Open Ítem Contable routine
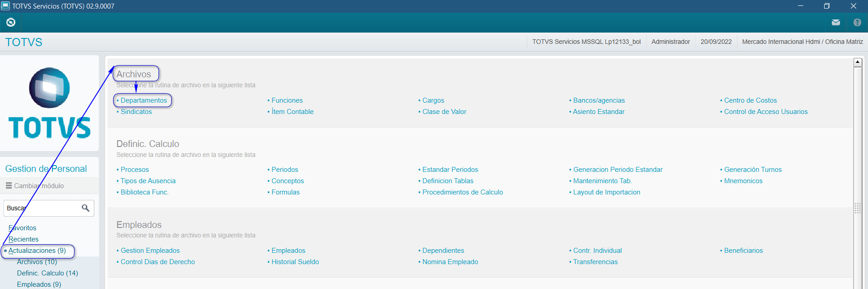Viewport: 868px width, 289px height. pyautogui.click(x=292, y=112)
